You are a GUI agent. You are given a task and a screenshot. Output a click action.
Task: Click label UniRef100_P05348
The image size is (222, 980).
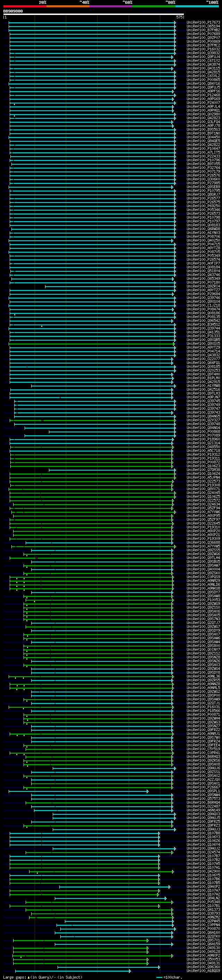point(203,902)
